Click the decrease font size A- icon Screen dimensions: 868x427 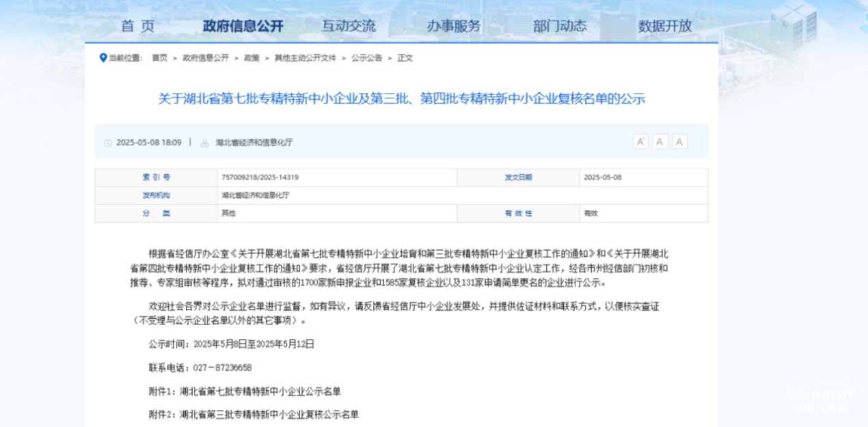[660, 142]
